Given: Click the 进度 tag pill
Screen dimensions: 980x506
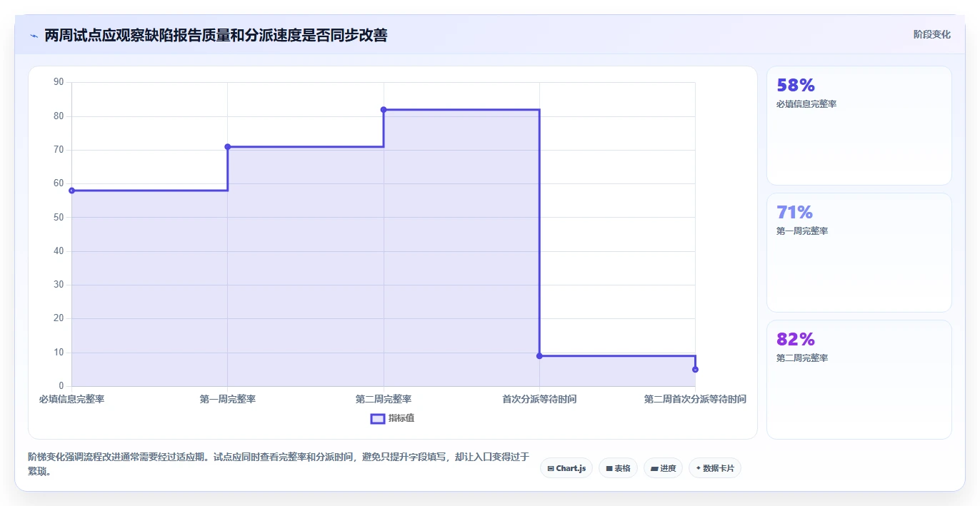Looking at the screenshot, I should tap(663, 468).
